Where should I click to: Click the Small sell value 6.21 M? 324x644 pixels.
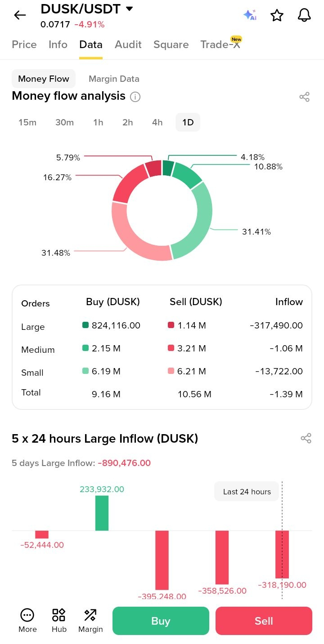[192, 371]
